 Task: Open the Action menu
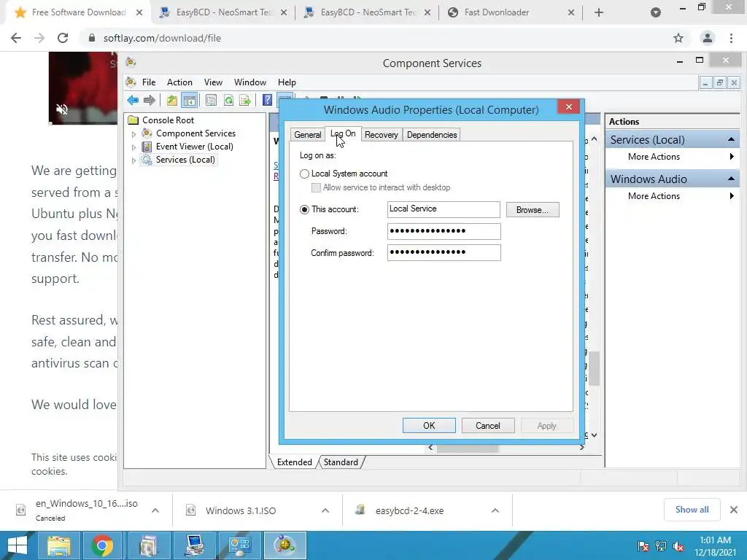point(179,82)
